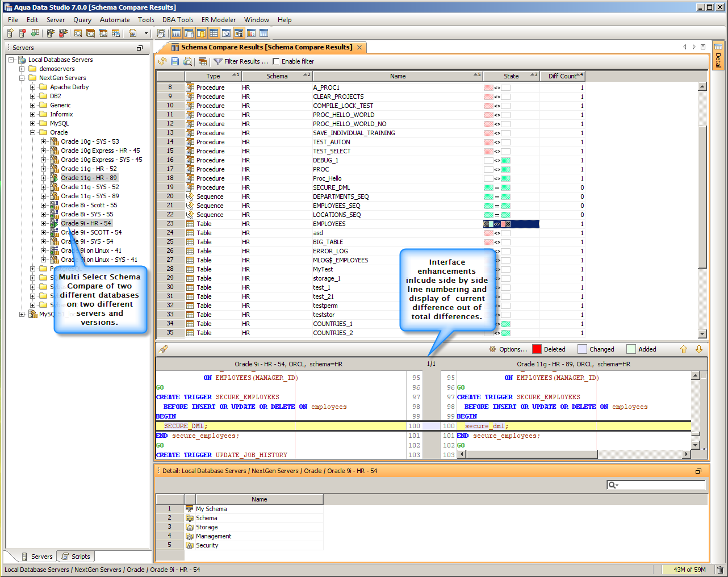Open the Automate menu
This screenshot has height=577, width=728.
[115, 20]
